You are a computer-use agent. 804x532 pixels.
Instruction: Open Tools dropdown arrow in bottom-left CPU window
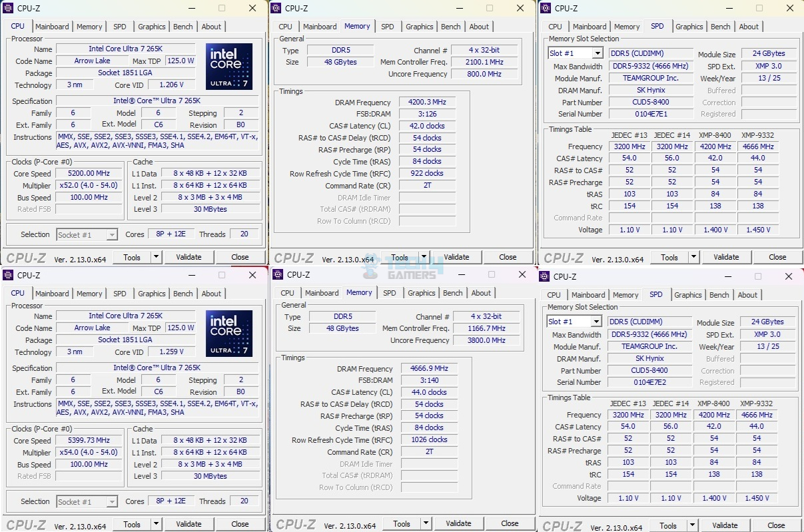tap(156, 524)
